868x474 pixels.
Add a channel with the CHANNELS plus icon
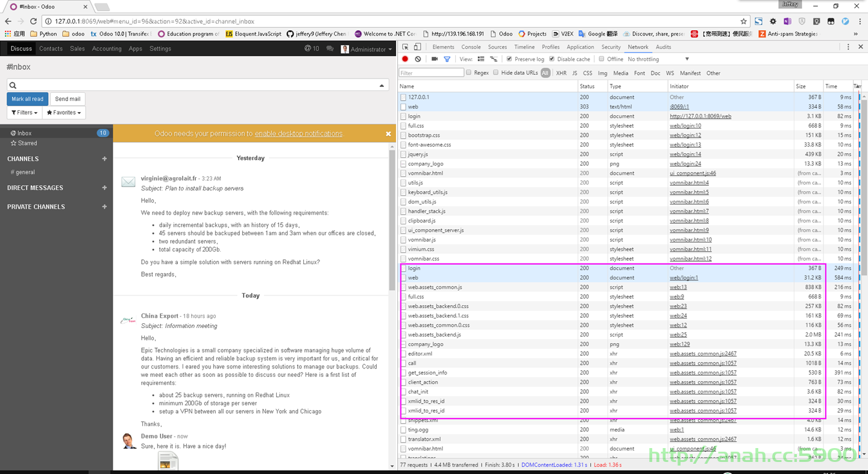(104, 159)
